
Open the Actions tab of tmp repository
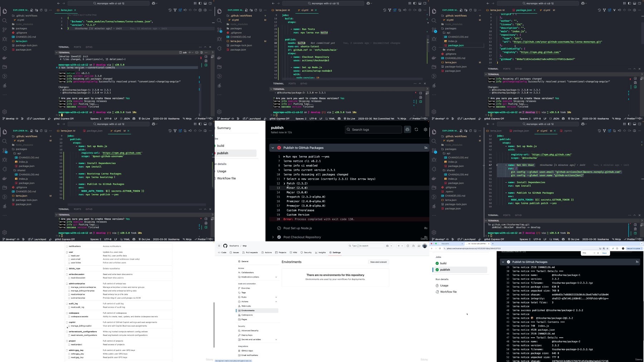point(267,253)
